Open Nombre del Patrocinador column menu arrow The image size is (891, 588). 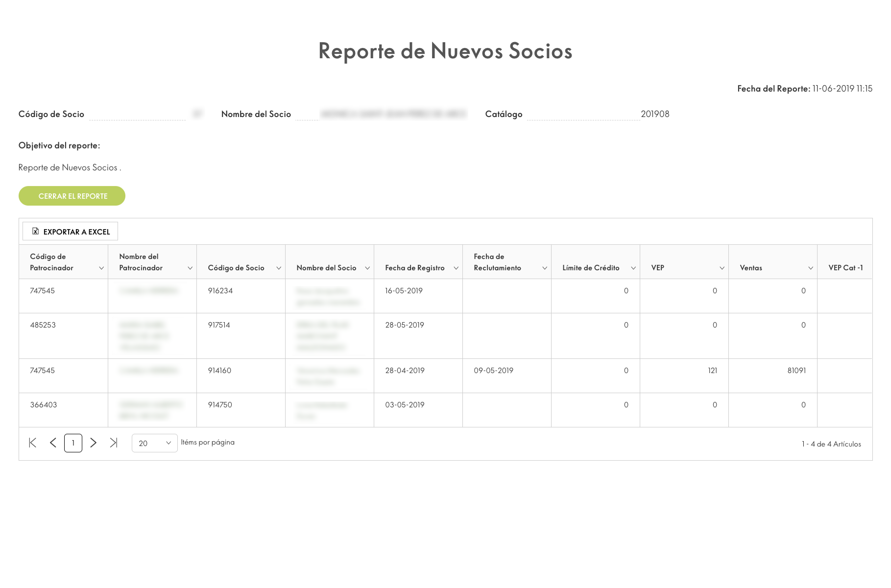(x=190, y=268)
